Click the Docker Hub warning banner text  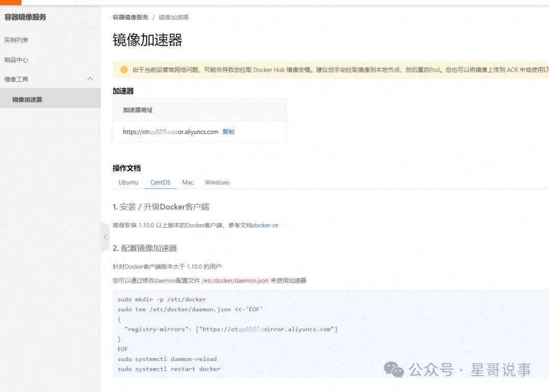[x=340, y=70]
